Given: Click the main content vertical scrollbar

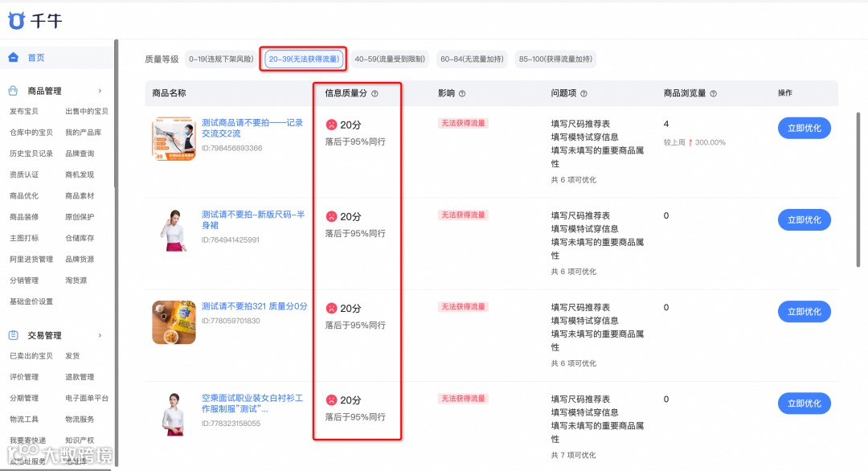Looking at the screenshot, I should (858, 190).
